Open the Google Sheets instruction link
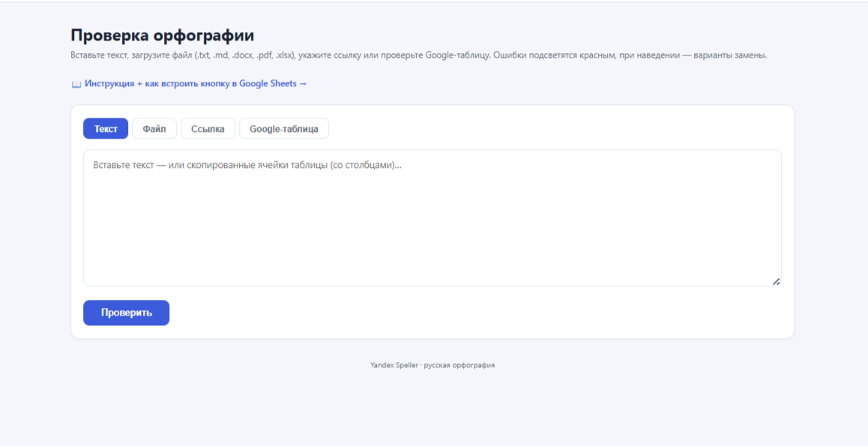 click(190, 83)
